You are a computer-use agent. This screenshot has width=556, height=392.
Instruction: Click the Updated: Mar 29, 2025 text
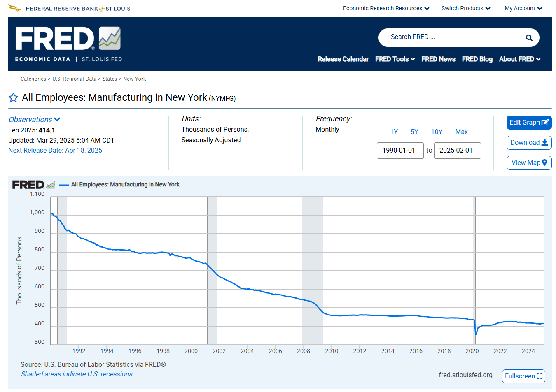point(61,141)
